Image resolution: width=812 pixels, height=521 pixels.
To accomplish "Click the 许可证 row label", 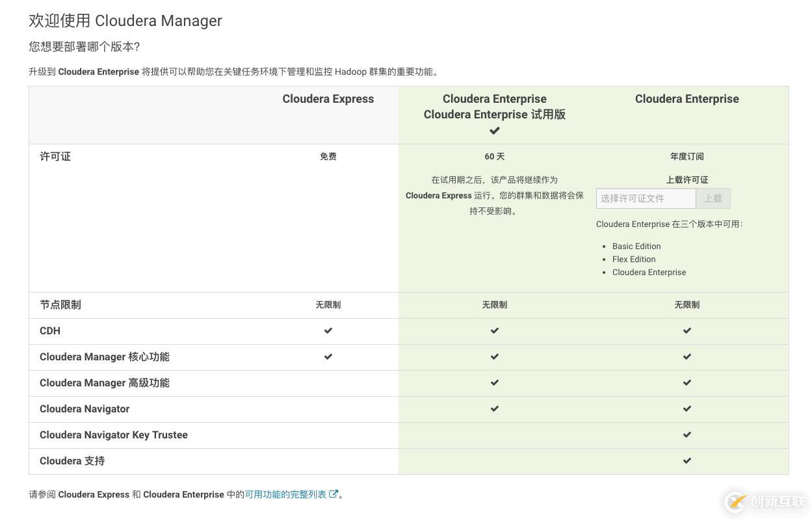I will click(55, 156).
